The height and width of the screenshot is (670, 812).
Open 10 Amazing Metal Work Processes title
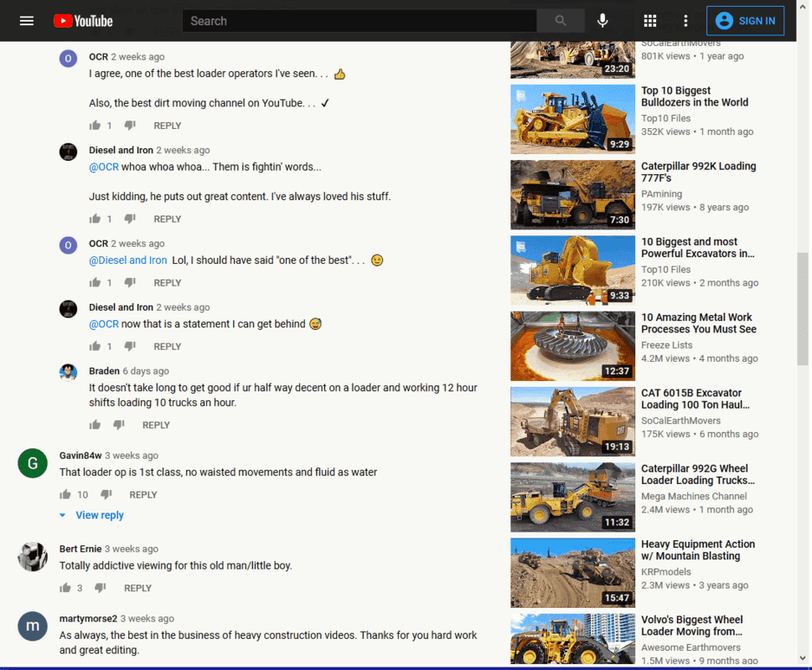coord(699,322)
